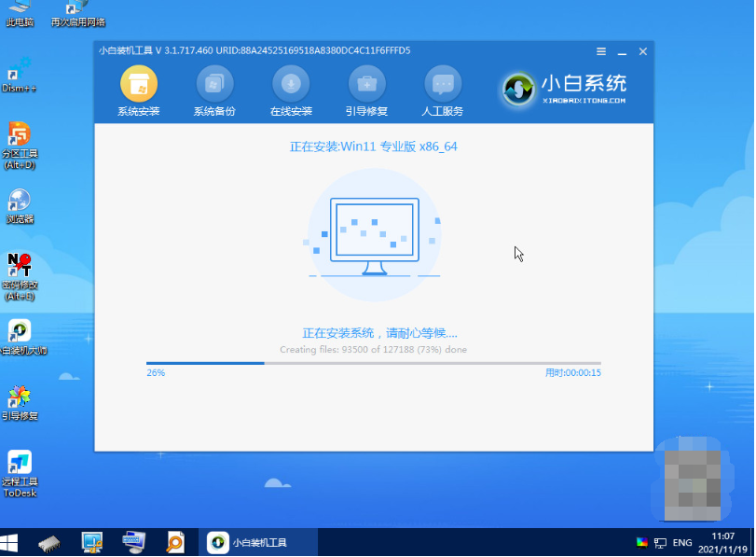Viewport: 756px width, 557px height.
Task: Close the 小白装机工具 window
Action: coord(643,51)
